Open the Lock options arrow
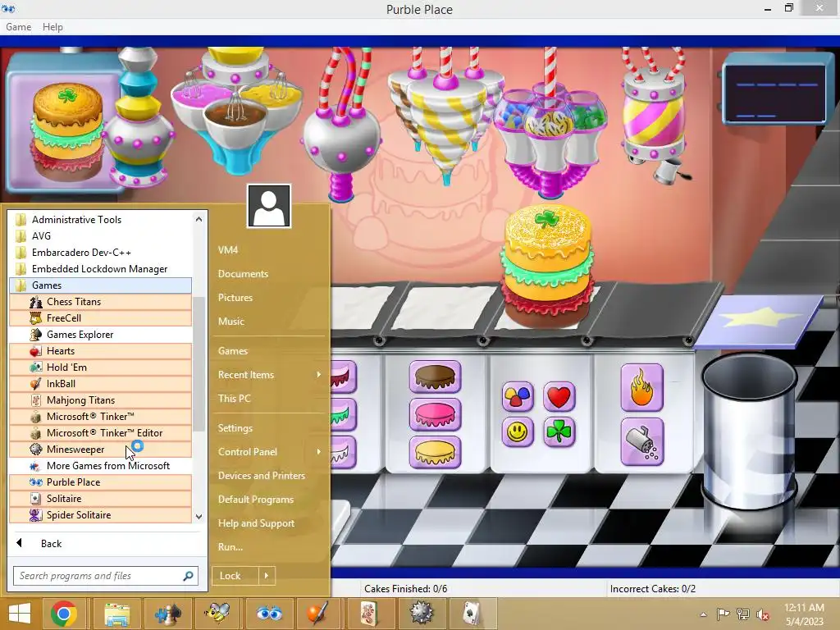The width and height of the screenshot is (840, 630). [267, 576]
